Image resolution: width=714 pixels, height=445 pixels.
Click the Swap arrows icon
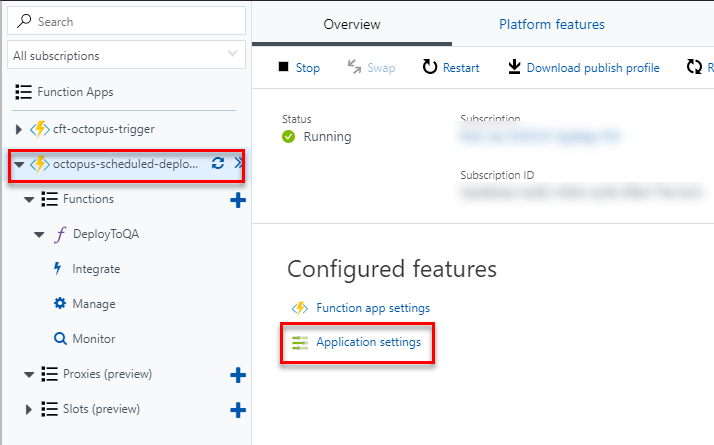point(354,66)
